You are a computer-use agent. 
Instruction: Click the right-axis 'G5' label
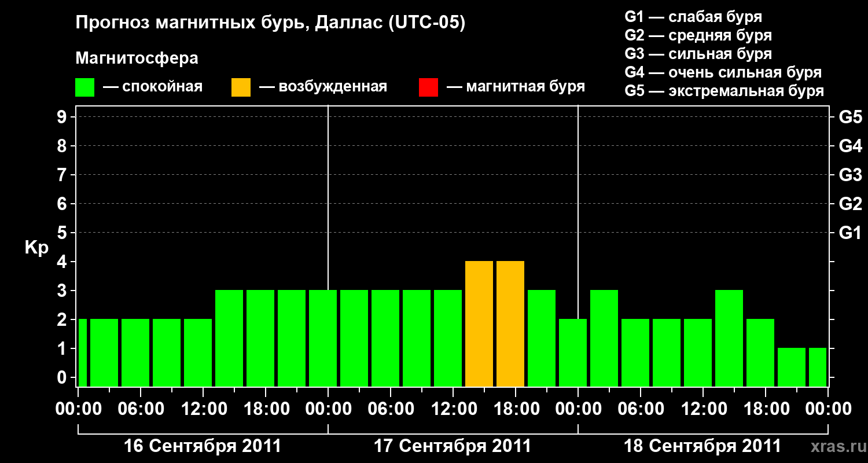pos(851,117)
